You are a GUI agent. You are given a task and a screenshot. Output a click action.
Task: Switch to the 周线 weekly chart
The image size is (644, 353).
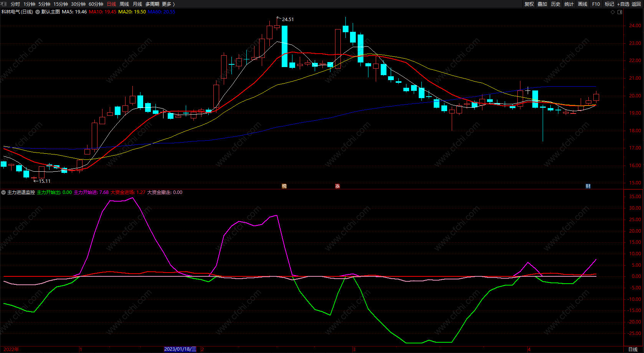pyautogui.click(x=124, y=4)
